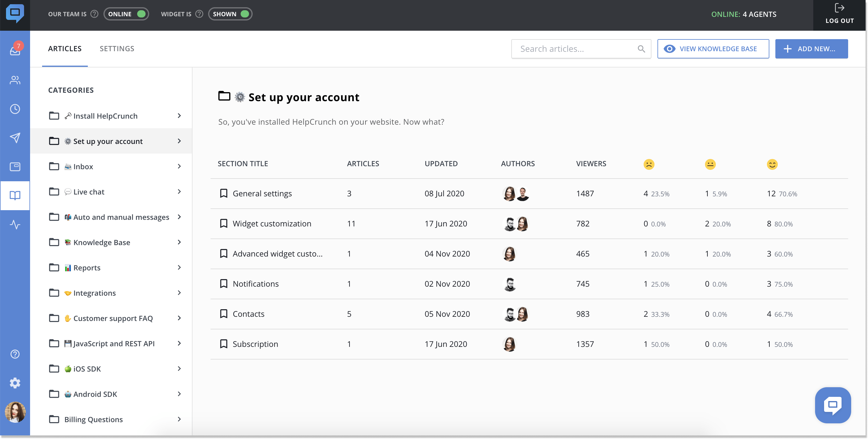Click the author avatar in Notifications row
The height and width of the screenshot is (439, 868).
[509, 284]
